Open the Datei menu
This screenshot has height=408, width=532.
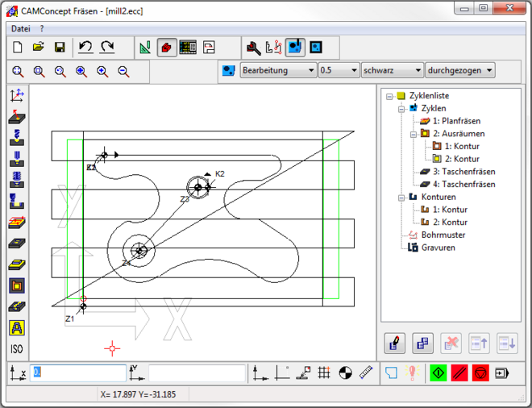tap(20, 28)
